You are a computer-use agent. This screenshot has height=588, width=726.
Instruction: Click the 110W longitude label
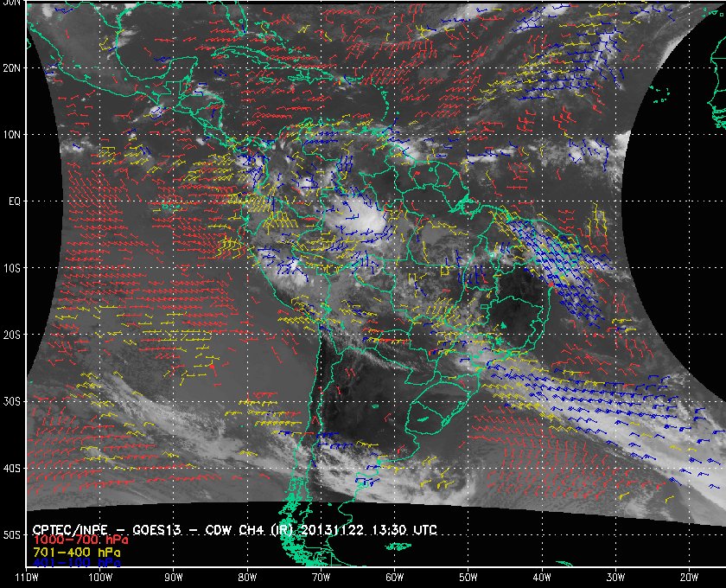point(27,578)
